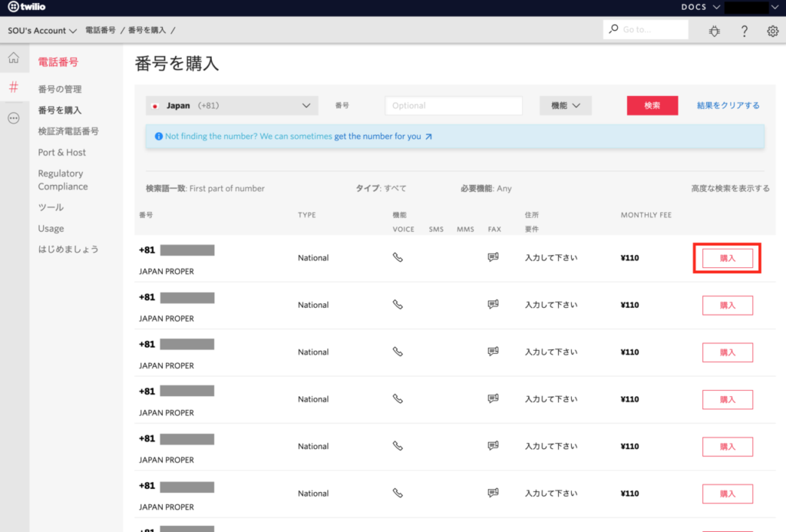Click the MONTHLY FEE column header

coord(646,215)
